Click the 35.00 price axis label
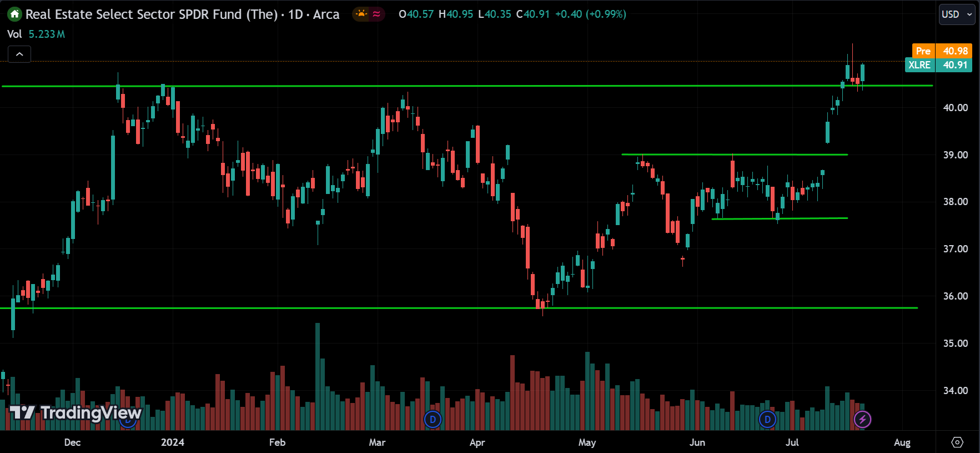 [956, 344]
